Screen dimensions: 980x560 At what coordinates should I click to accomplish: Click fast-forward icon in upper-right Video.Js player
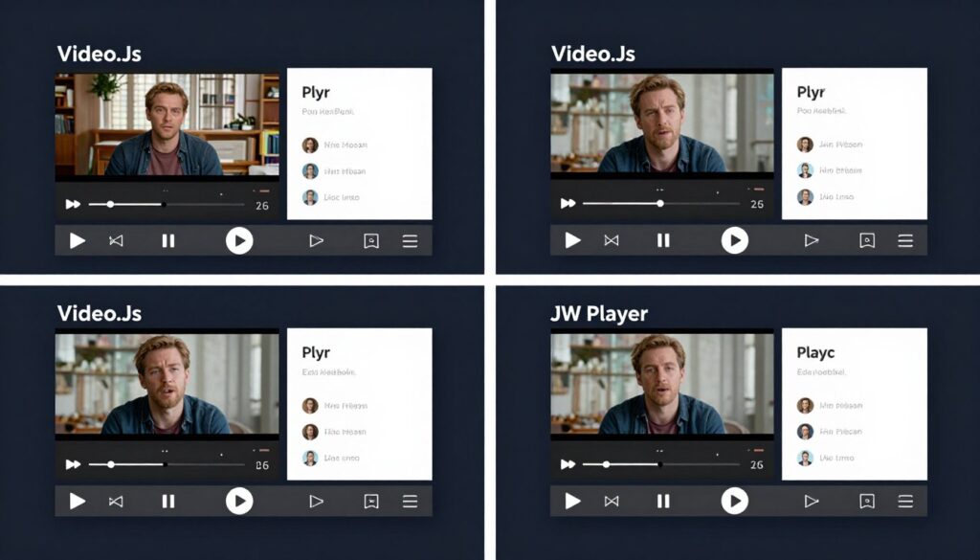(568, 204)
